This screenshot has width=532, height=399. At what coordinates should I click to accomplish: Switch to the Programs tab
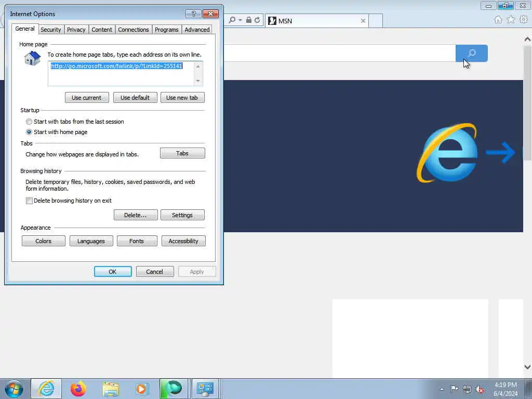[x=167, y=30]
